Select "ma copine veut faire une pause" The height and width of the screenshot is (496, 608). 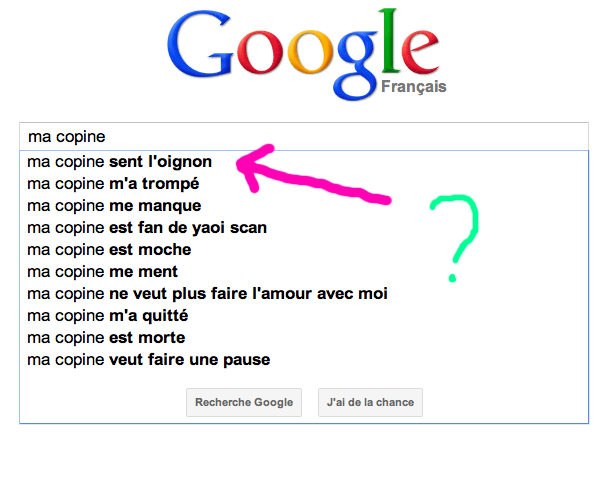click(148, 359)
